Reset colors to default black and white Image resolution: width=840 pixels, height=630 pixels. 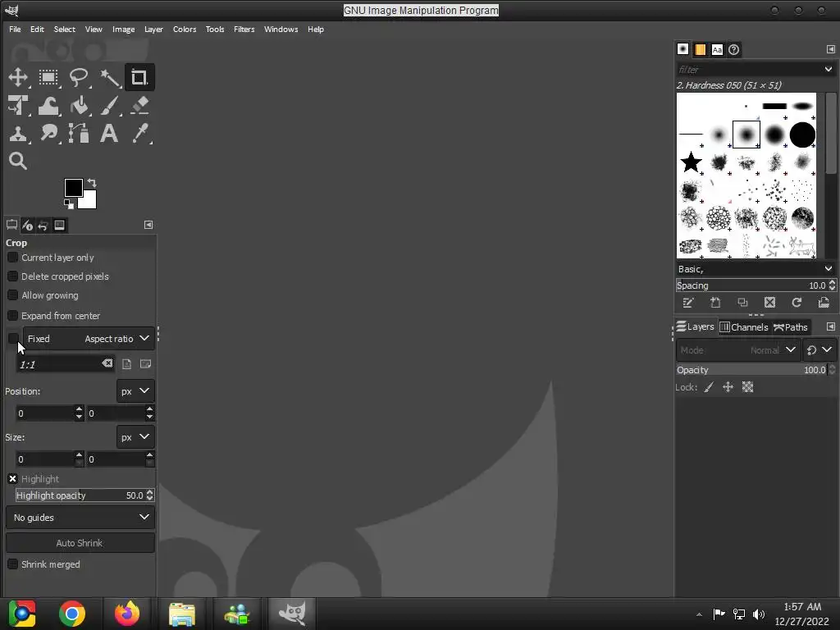point(69,203)
